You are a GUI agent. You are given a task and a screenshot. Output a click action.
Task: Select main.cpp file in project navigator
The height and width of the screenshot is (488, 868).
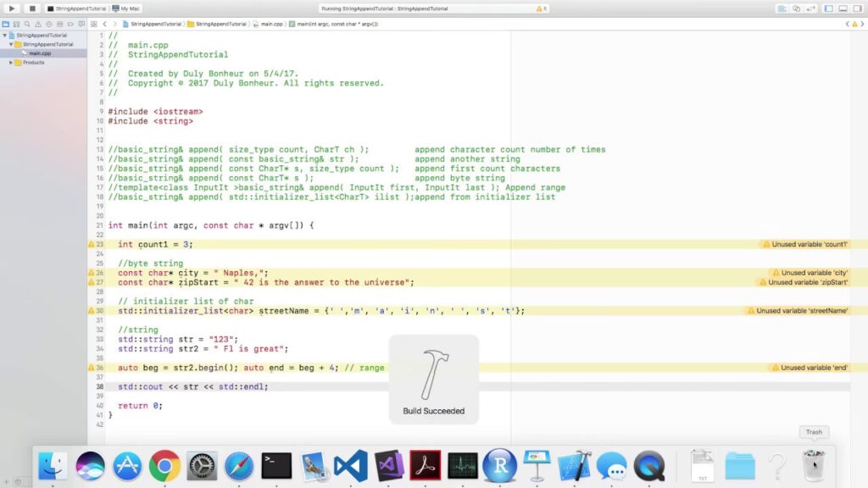40,53
